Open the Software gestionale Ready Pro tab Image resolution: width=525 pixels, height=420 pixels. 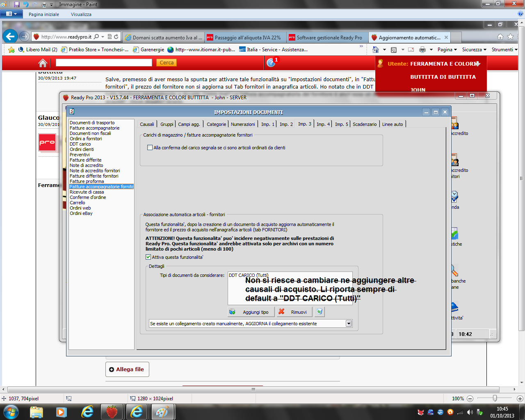pos(327,37)
